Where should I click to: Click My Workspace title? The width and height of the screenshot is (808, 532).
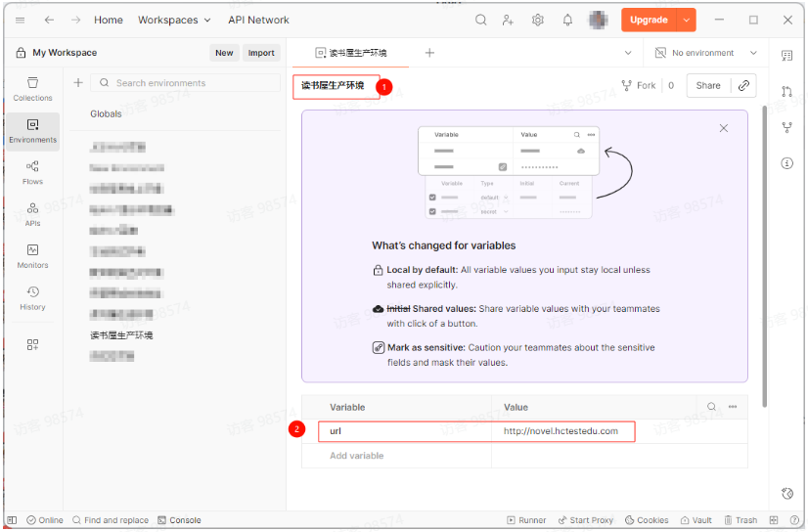point(65,53)
